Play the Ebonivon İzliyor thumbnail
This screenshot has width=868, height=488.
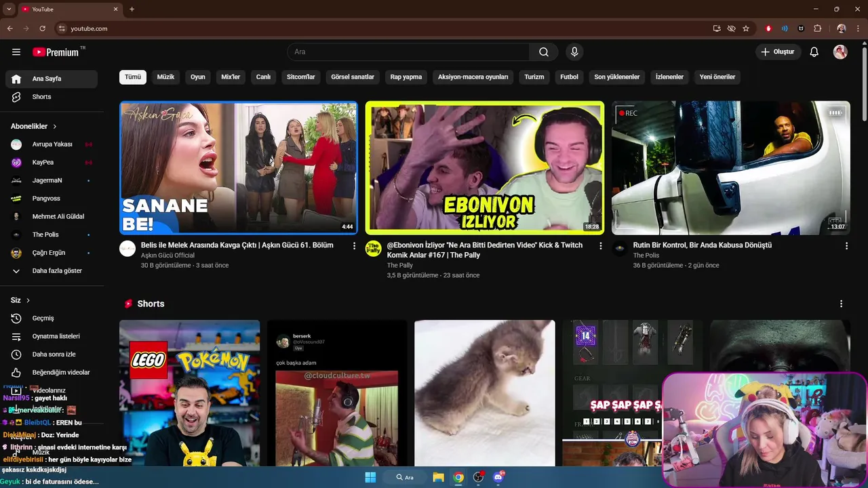click(484, 167)
